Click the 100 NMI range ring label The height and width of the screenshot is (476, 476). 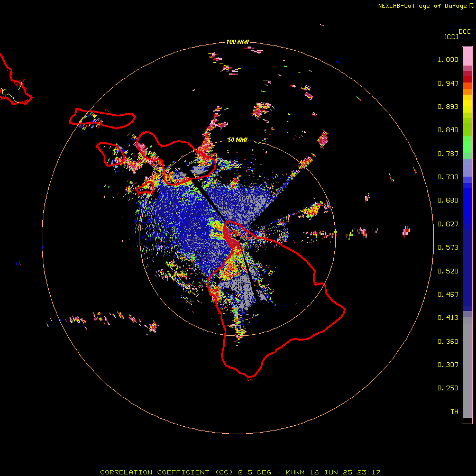pos(237,42)
